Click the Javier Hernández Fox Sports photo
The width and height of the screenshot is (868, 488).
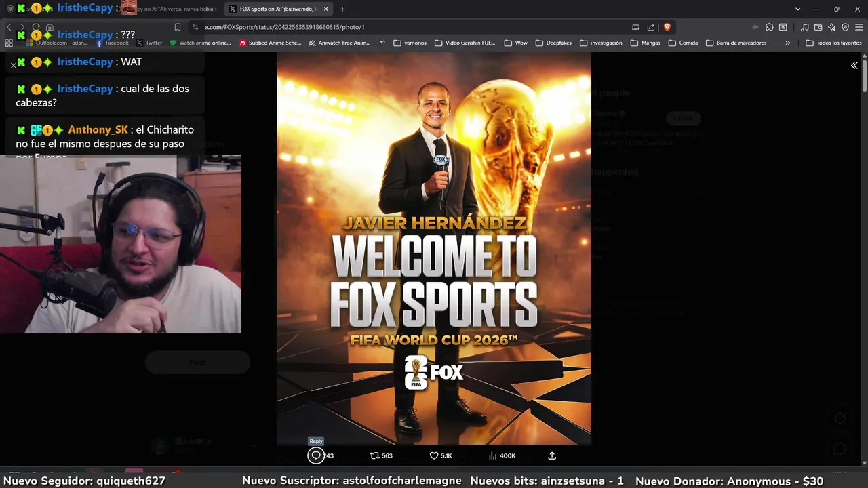click(x=434, y=248)
